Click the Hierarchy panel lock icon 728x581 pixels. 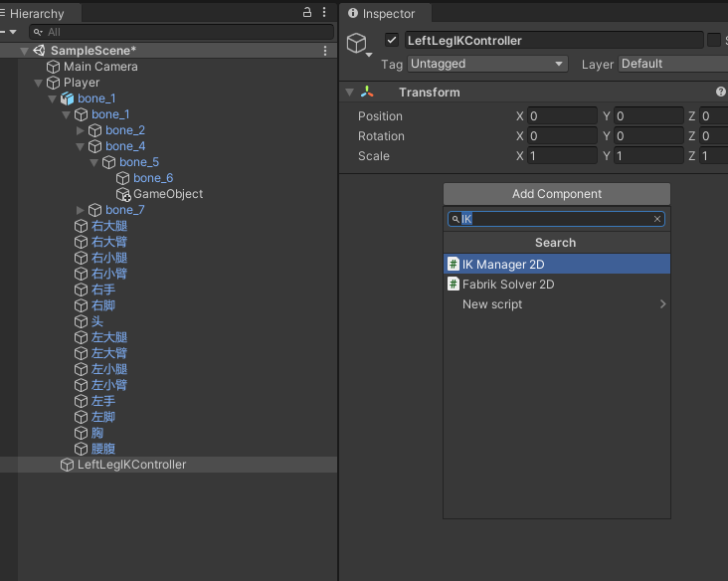(307, 12)
